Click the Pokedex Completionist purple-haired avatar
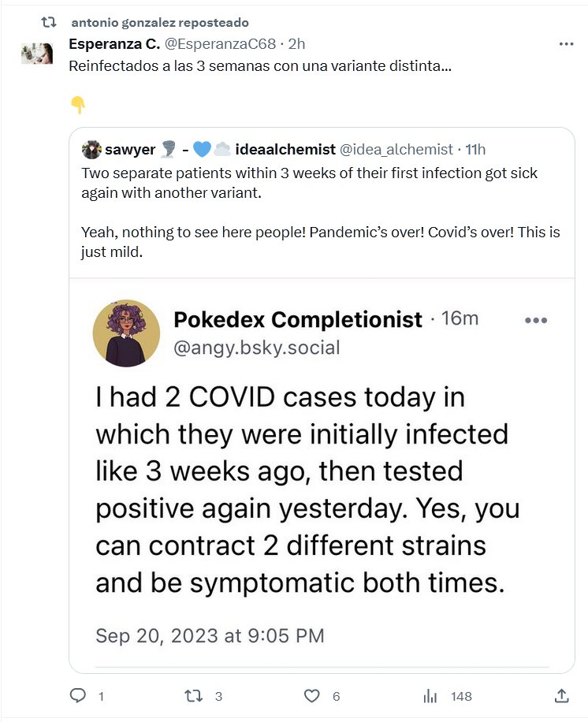The width and height of the screenshot is (588, 722). (126, 331)
